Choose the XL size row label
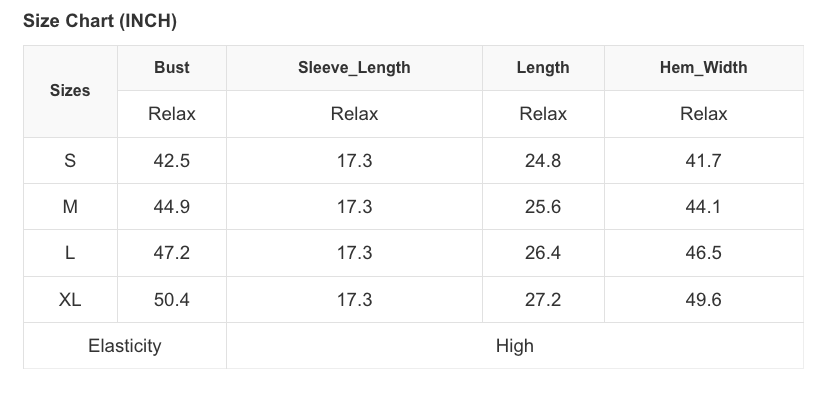This screenshot has width=834, height=400. pyautogui.click(x=70, y=300)
